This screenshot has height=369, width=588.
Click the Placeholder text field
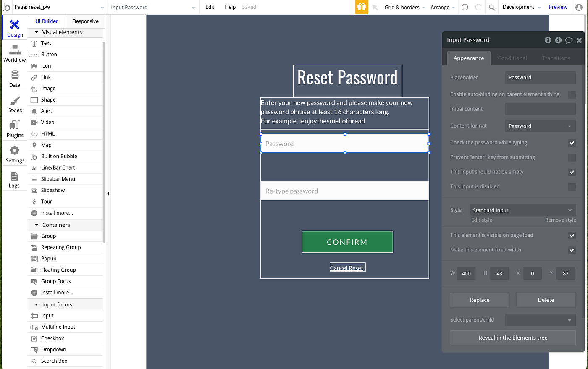pyautogui.click(x=540, y=78)
